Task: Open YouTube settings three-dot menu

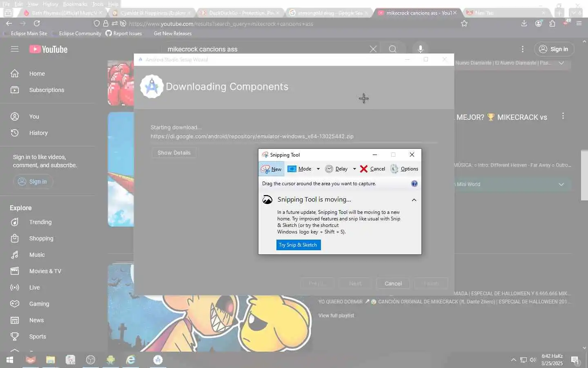Action: [x=522, y=49]
